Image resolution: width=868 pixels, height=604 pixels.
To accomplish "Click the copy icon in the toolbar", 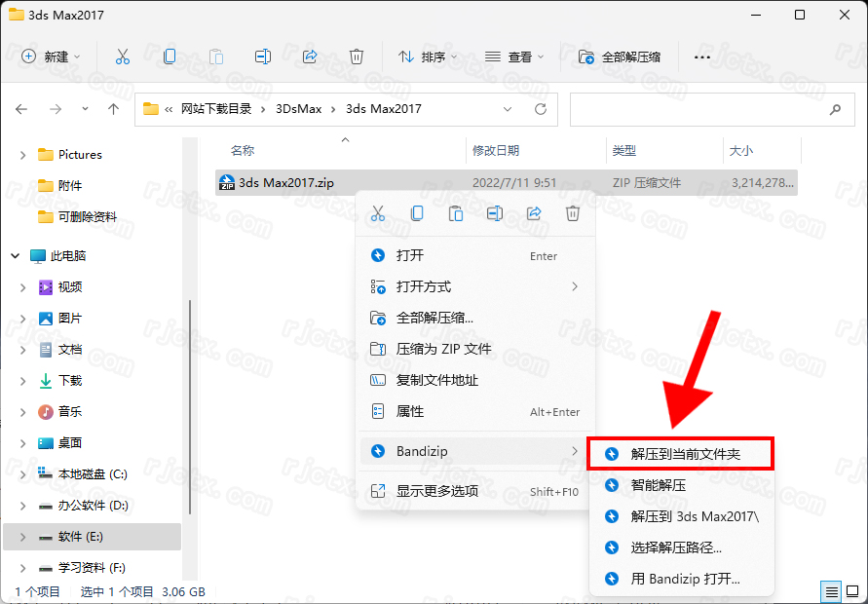I will point(170,57).
